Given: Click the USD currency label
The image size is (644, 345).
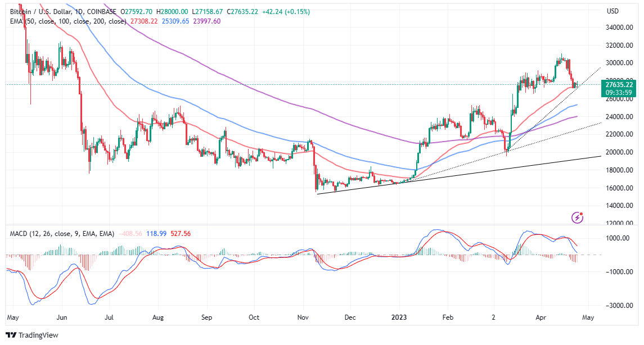Looking at the screenshot, I should [613, 11].
